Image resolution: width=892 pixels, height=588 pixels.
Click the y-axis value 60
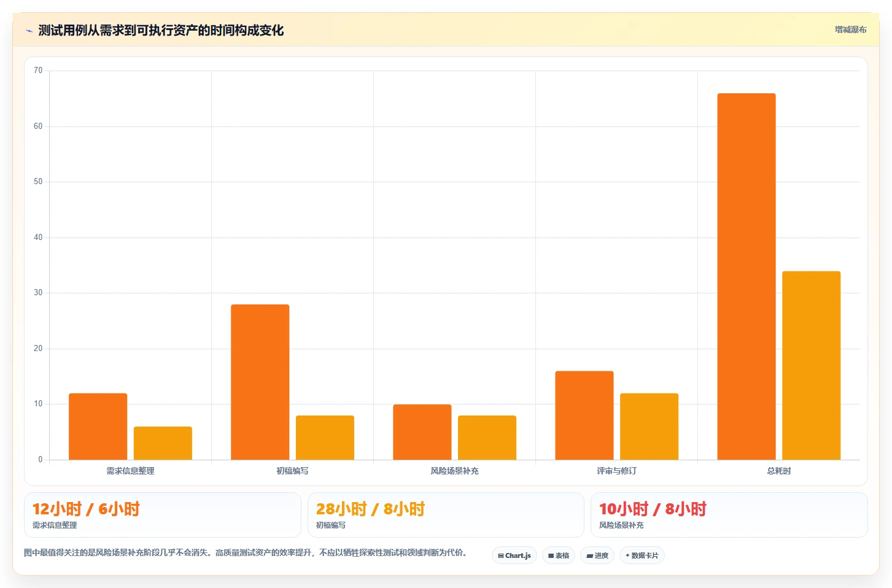(38, 126)
